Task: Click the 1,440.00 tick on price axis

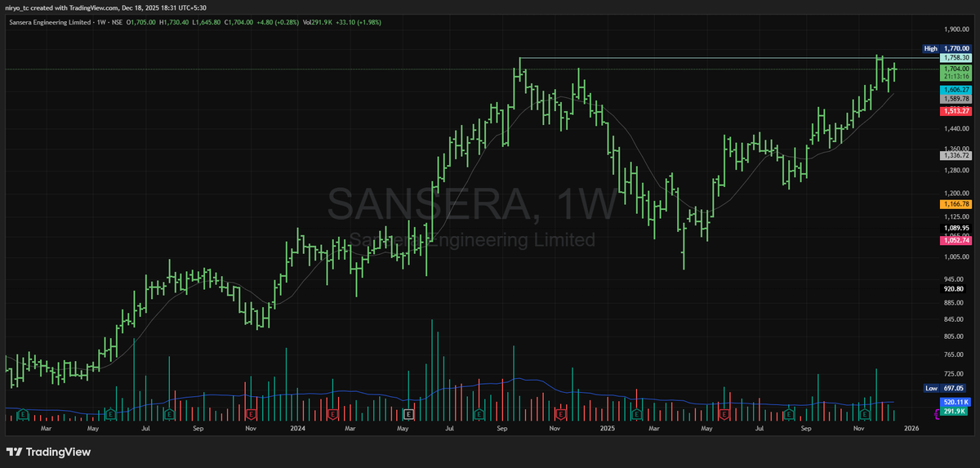Action: [x=955, y=129]
